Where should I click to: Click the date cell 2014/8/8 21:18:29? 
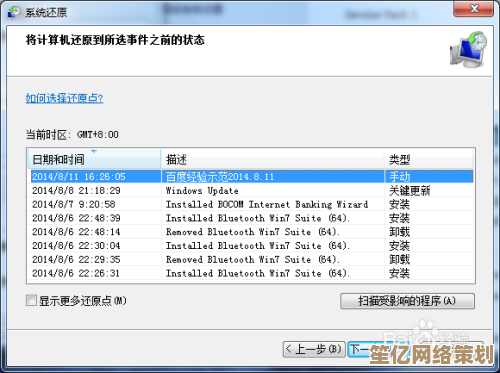coord(76,191)
